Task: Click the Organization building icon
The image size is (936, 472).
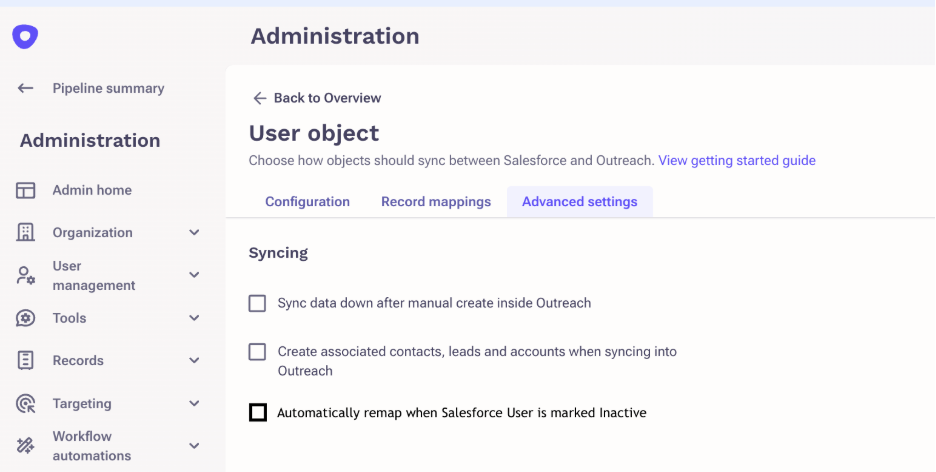Action: pyautogui.click(x=25, y=232)
